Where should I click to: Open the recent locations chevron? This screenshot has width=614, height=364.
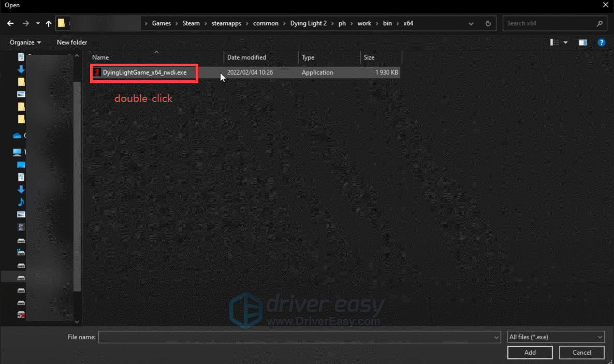click(x=38, y=23)
